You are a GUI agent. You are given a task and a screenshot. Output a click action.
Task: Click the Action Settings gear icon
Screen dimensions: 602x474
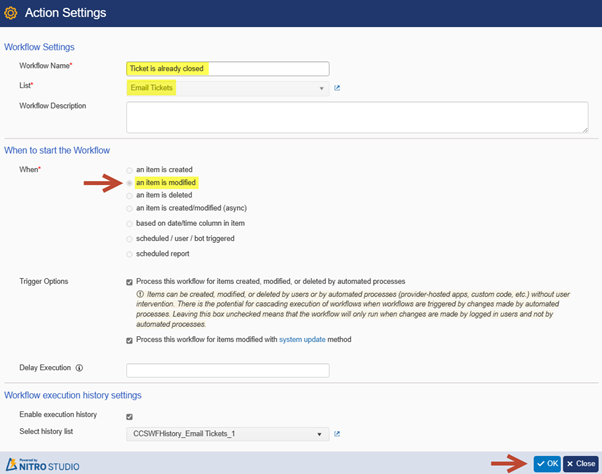[x=11, y=13]
